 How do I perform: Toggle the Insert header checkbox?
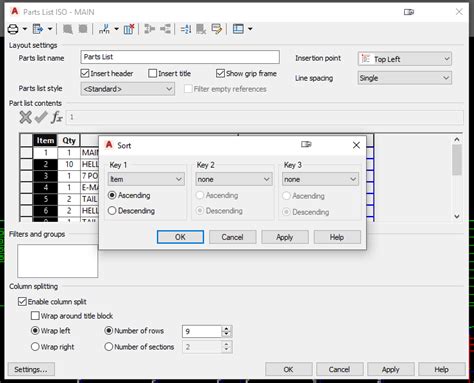click(x=85, y=73)
